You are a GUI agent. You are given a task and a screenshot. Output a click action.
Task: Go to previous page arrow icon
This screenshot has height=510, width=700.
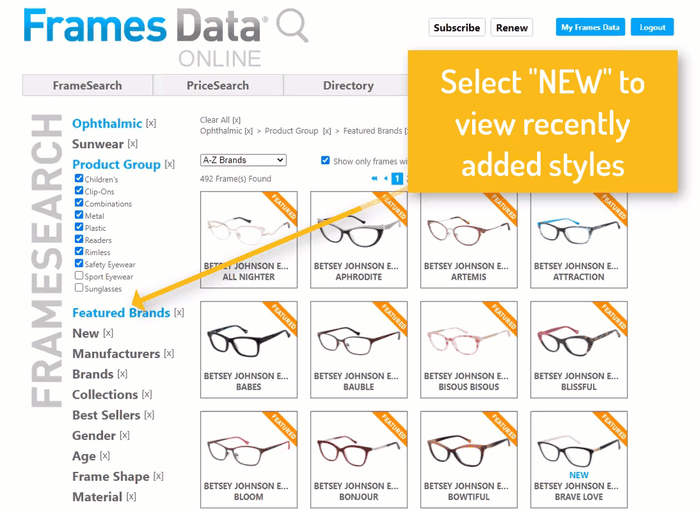[386, 179]
